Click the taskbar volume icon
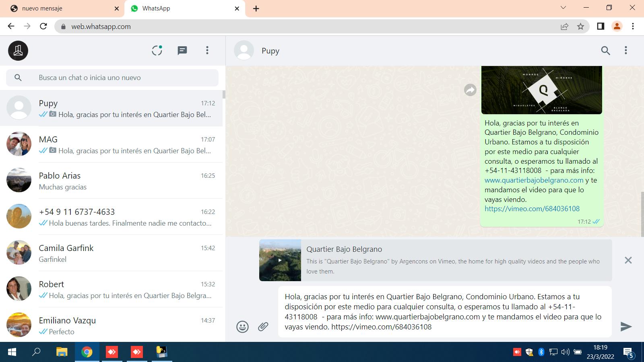 565,352
